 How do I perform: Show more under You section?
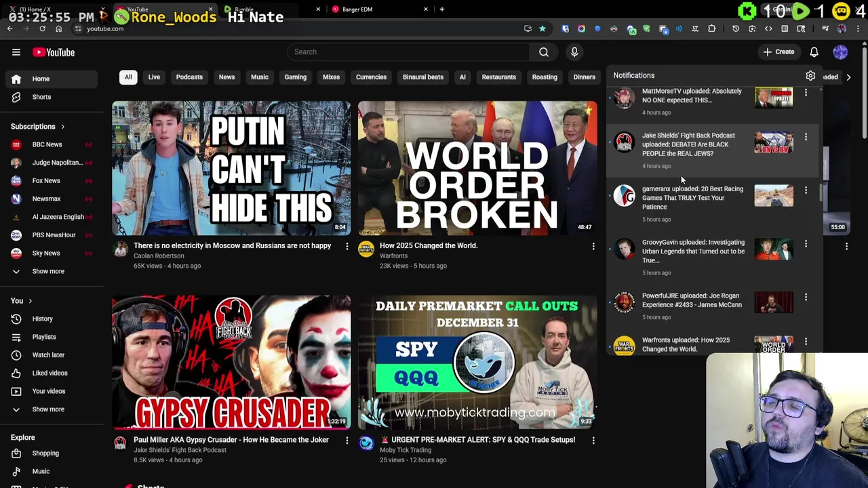pos(52,409)
